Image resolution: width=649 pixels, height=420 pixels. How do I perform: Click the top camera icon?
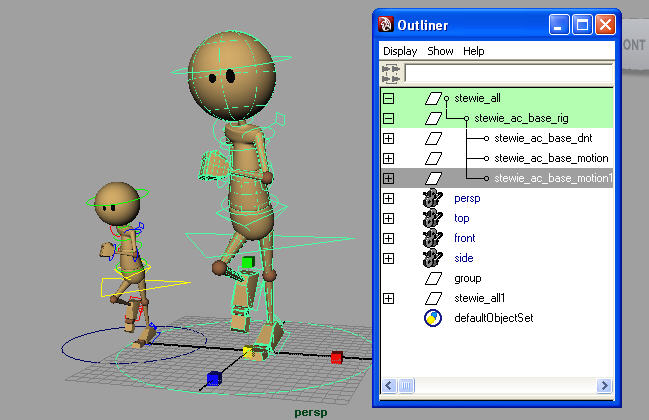coord(433,218)
